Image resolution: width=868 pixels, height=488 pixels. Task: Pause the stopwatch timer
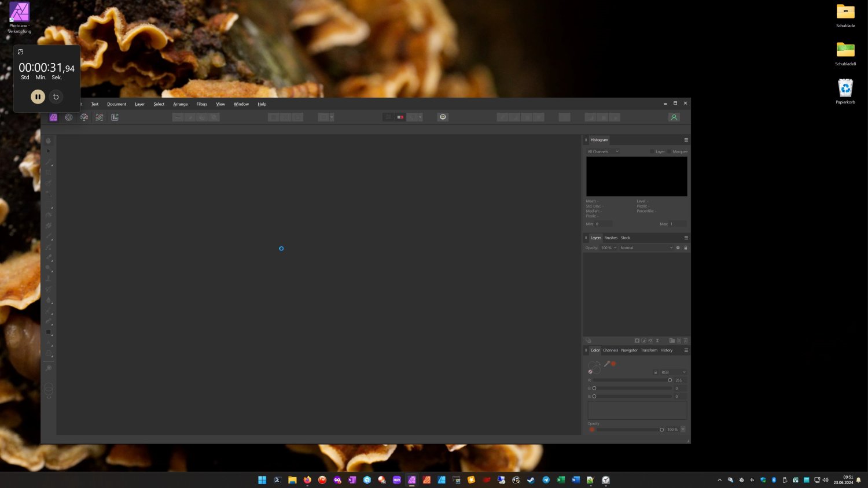pyautogui.click(x=38, y=97)
